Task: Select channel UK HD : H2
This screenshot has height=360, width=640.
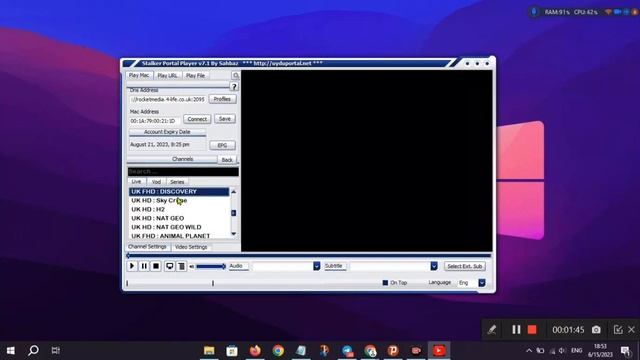Action: click(179, 209)
